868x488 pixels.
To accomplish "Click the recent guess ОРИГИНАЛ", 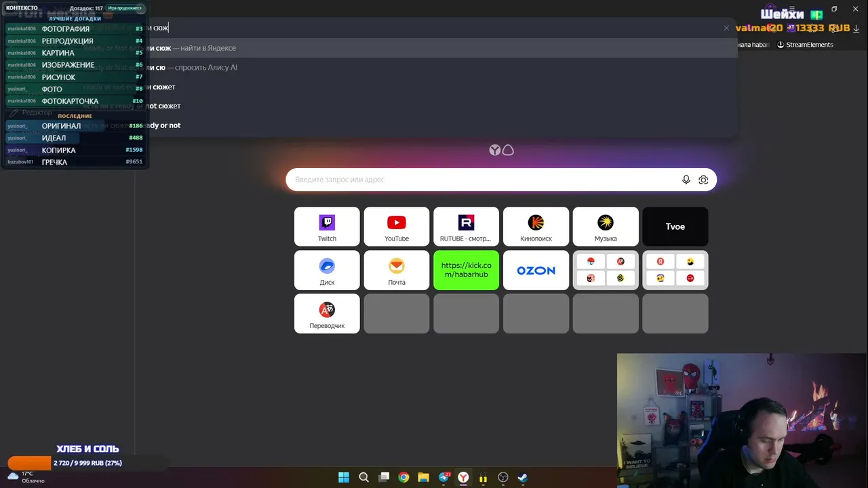I will (x=62, y=126).
